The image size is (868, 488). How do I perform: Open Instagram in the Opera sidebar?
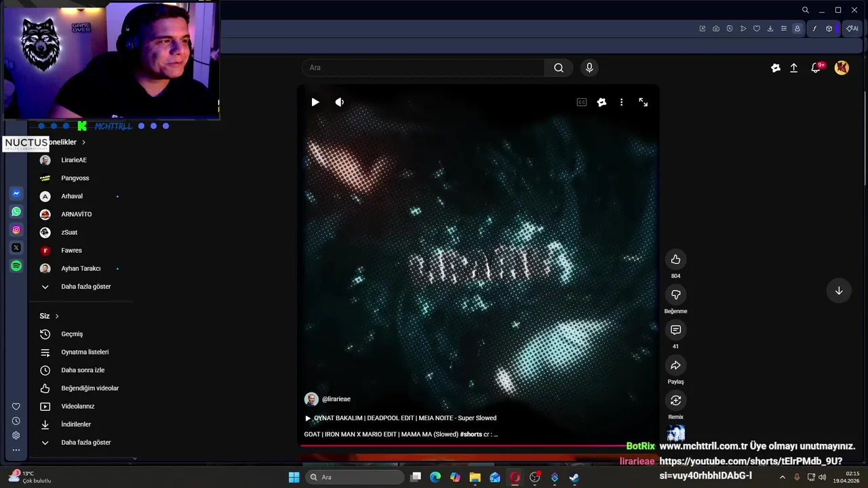click(x=16, y=230)
